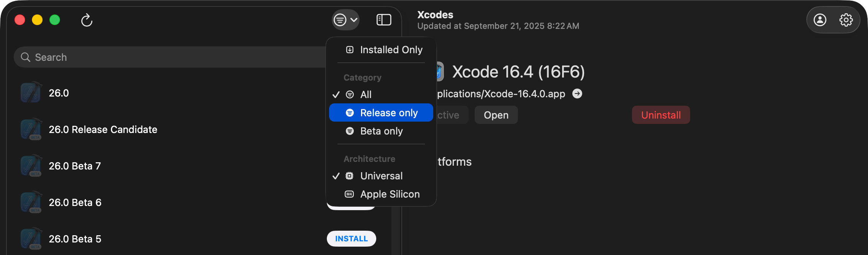
Task: Open the settings gear icon
Action: [x=846, y=20]
